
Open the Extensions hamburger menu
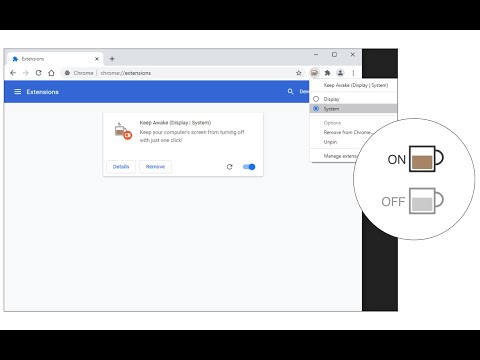(18, 92)
